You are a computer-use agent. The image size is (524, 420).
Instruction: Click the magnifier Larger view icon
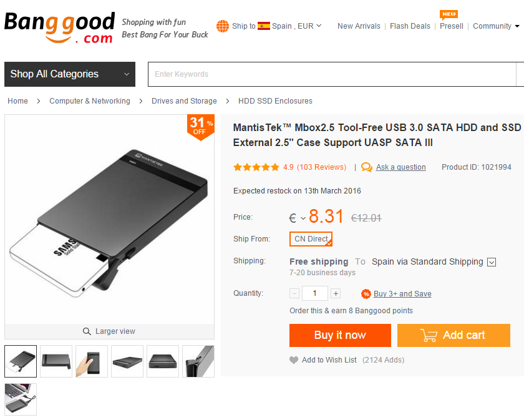pyautogui.click(x=87, y=331)
